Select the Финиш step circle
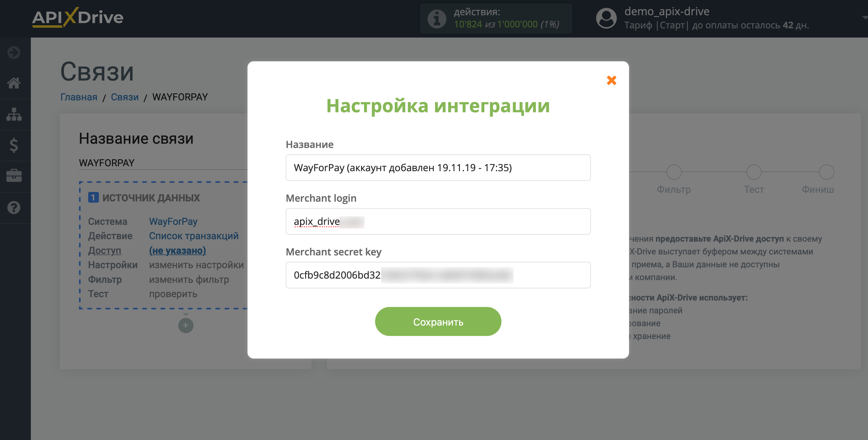The image size is (868, 440). point(826,172)
